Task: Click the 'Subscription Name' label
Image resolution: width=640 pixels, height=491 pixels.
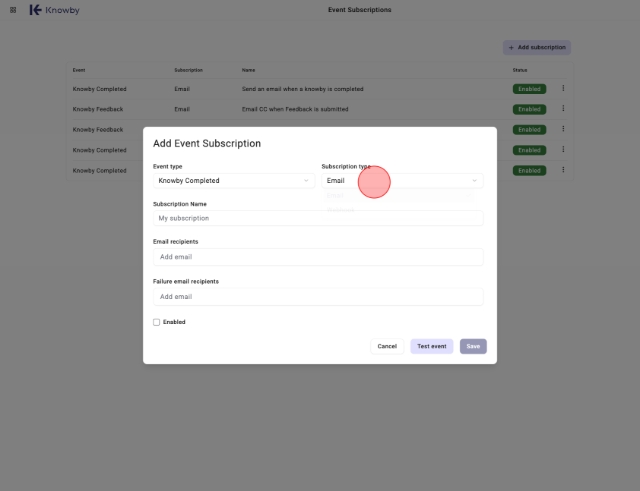Action: point(180,204)
